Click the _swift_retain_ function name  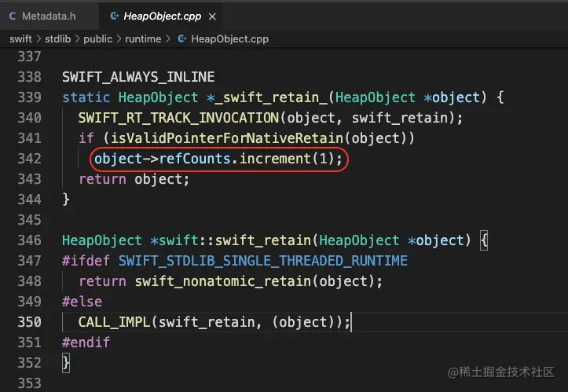(x=271, y=97)
